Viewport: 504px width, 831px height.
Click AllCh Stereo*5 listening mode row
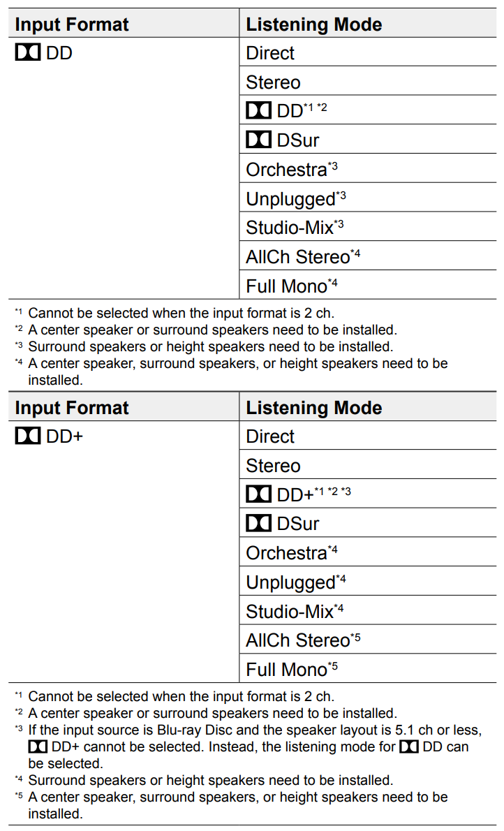coord(368,640)
